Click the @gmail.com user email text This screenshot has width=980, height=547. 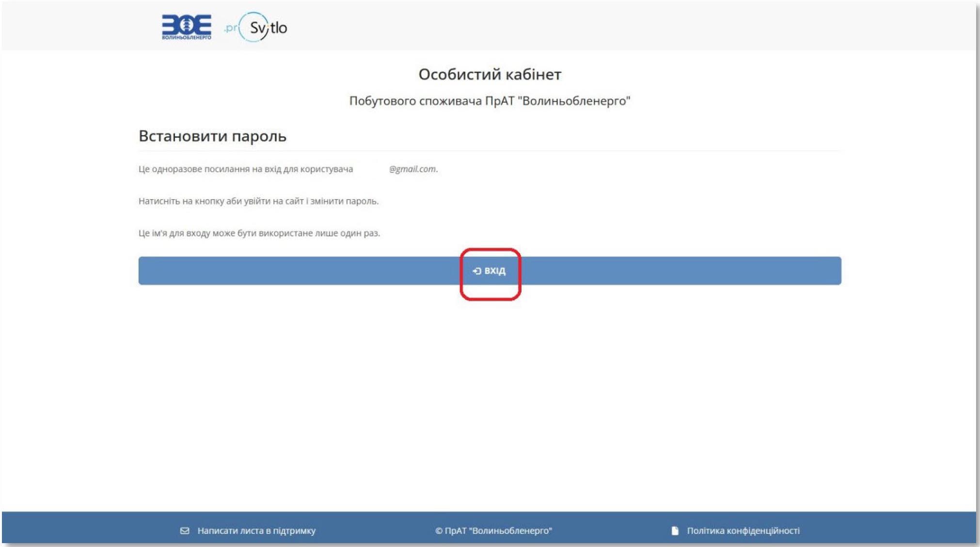413,169
